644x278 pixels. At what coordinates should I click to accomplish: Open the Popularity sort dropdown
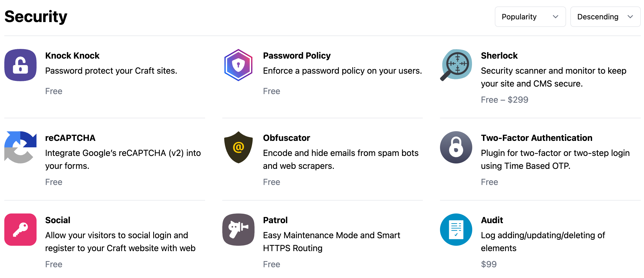coord(530,17)
